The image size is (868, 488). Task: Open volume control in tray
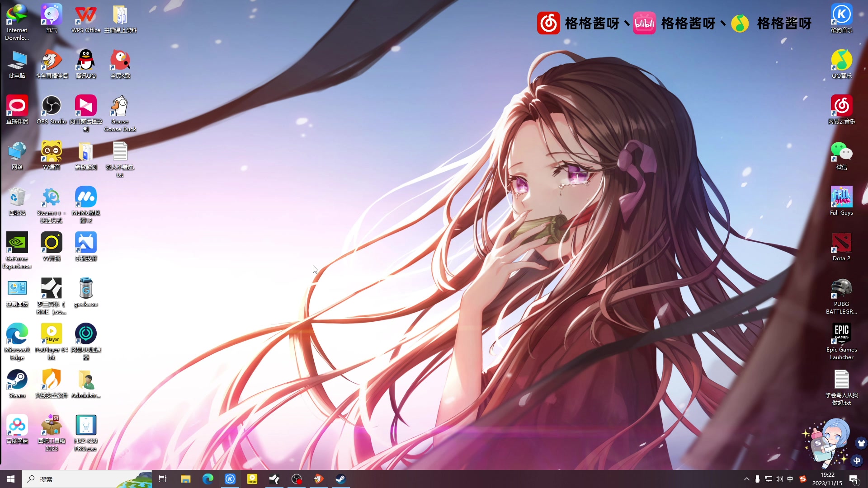tap(779, 479)
